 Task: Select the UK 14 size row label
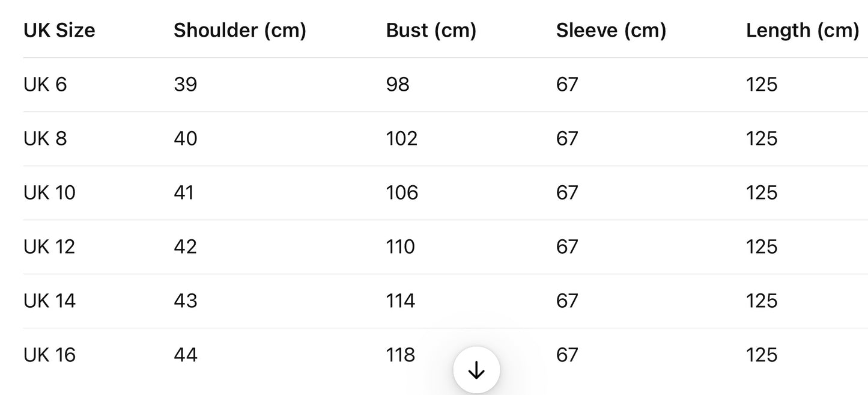point(49,301)
